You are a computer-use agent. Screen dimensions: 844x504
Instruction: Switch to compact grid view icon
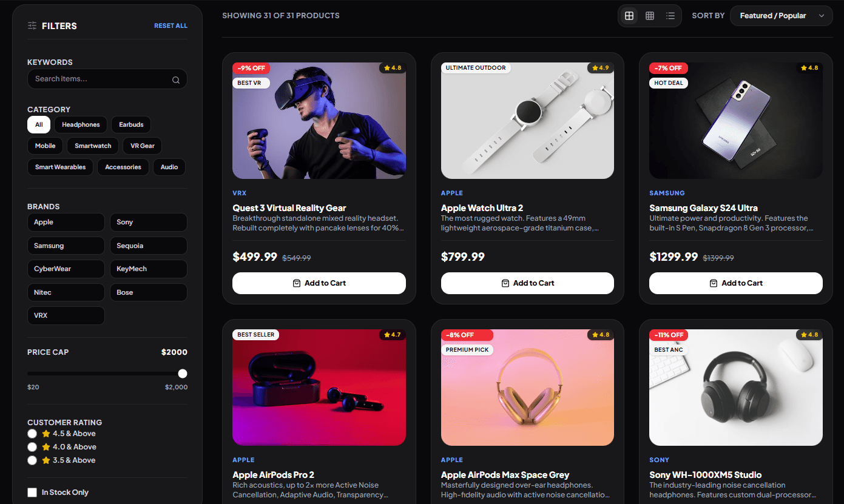(650, 16)
